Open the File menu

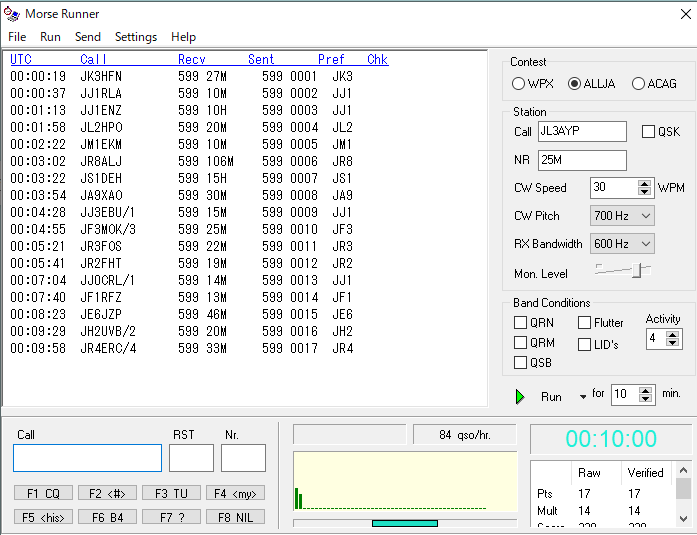[x=17, y=37]
